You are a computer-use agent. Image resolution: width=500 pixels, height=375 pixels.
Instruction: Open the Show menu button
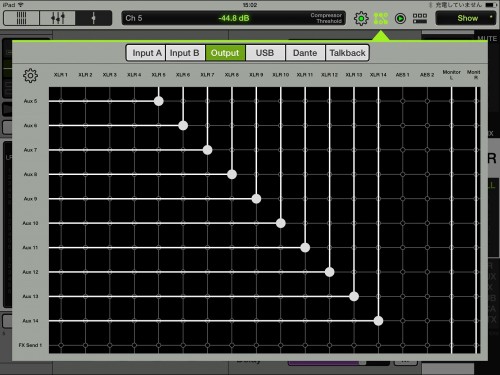(x=467, y=18)
